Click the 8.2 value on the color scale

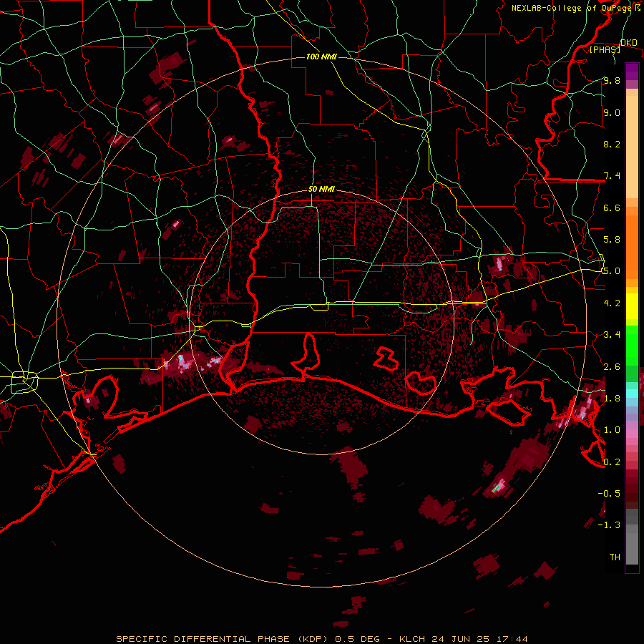point(612,145)
